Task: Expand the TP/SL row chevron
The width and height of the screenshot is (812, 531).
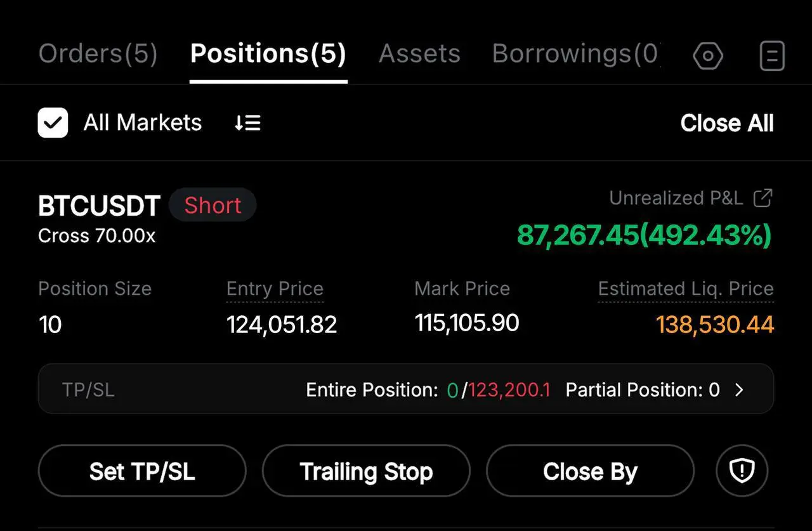Action: click(x=739, y=390)
